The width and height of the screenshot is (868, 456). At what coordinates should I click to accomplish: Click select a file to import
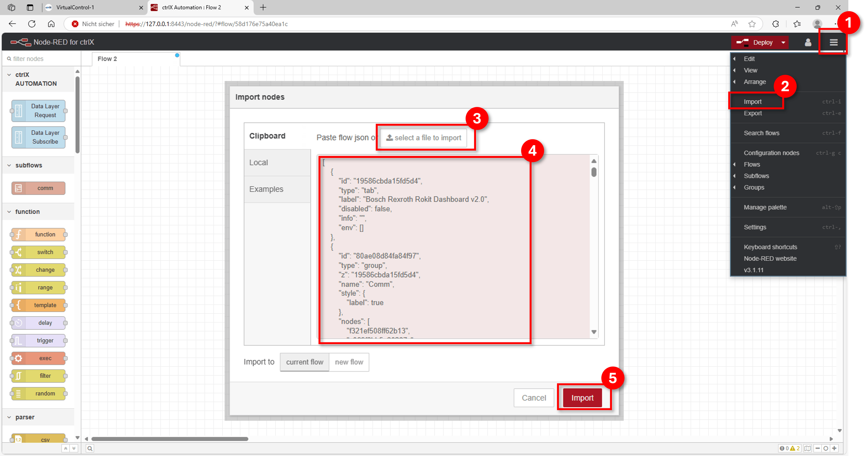point(424,138)
